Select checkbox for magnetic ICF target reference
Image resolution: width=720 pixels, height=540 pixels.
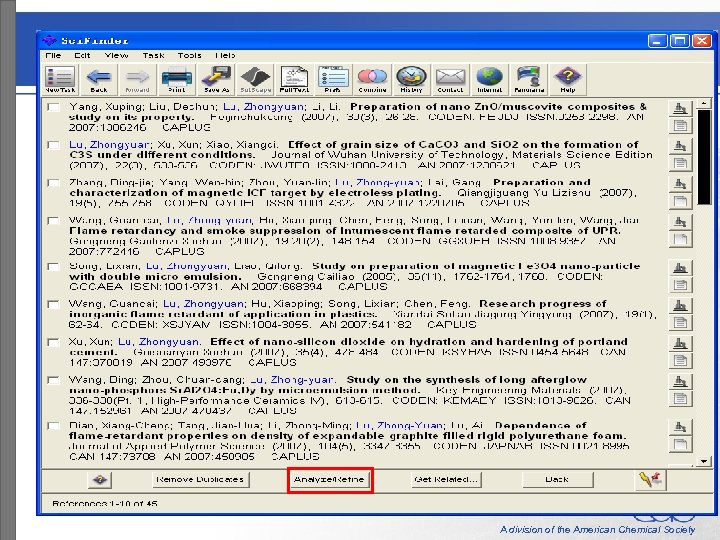point(54,183)
